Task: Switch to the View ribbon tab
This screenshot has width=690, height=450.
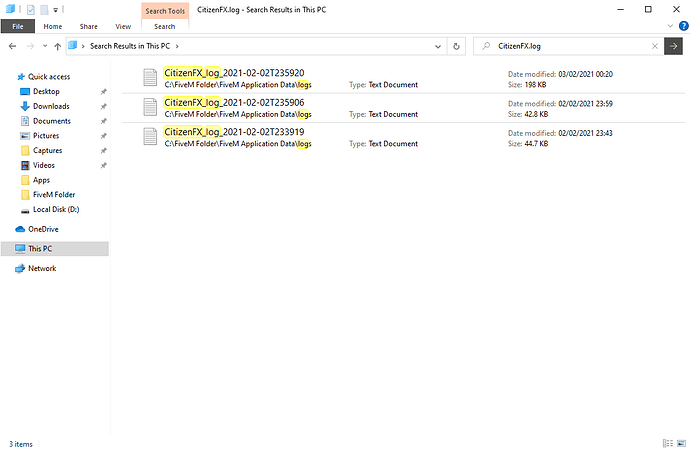Action: pyautogui.click(x=123, y=26)
